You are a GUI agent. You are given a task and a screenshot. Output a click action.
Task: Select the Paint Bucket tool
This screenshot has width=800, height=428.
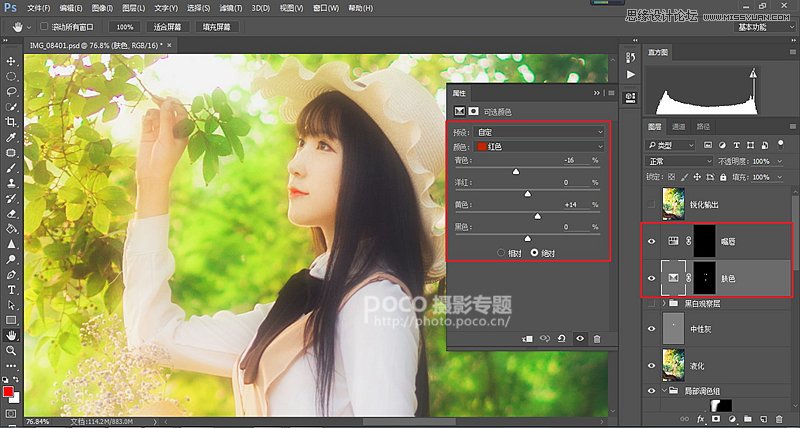click(x=11, y=229)
